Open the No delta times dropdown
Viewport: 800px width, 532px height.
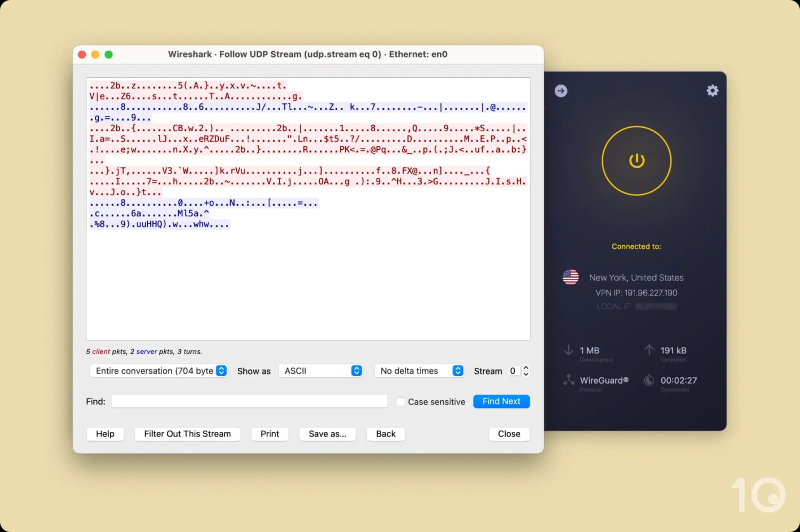pyautogui.click(x=419, y=370)
